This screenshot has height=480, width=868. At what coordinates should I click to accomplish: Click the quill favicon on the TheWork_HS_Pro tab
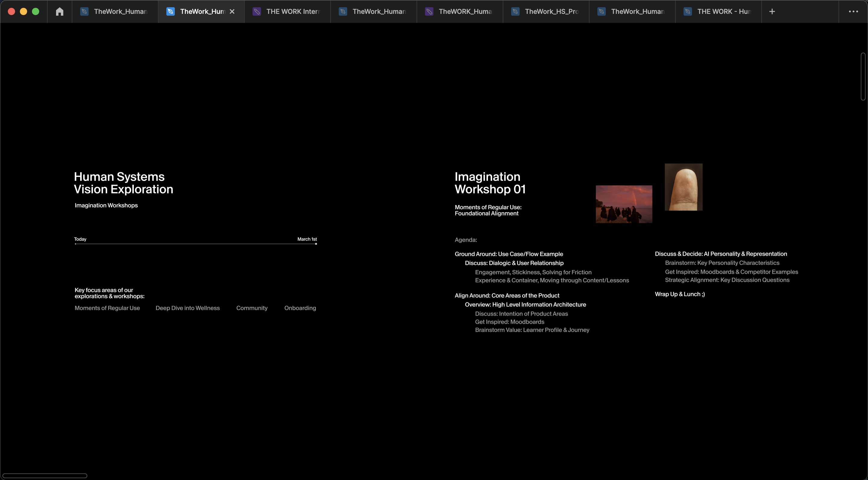[x=515, y=11]
